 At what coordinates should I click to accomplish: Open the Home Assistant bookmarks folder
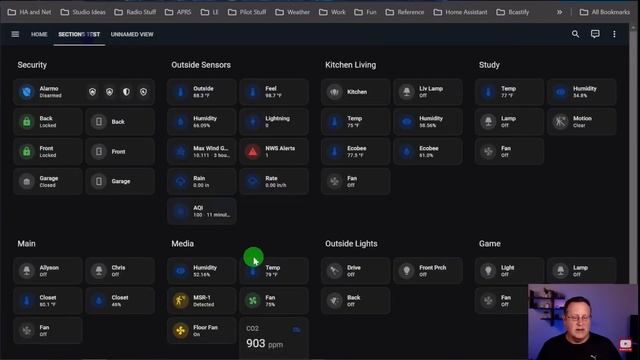pos(461,12)
